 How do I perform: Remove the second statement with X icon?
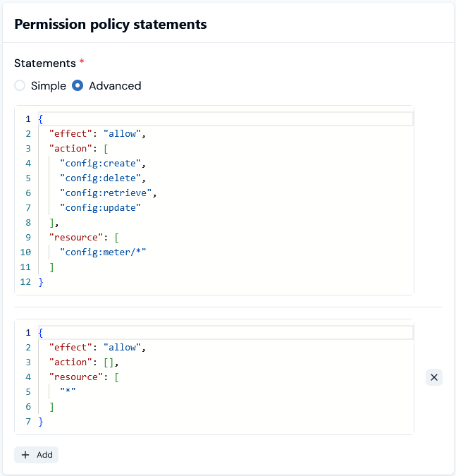click(x=434, y=377)
